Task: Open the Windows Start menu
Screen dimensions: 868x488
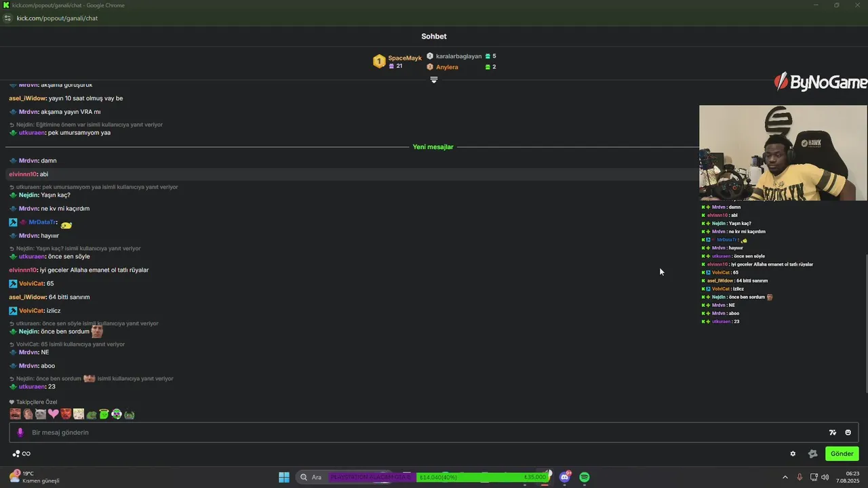Action: click(x=284, y=477)
